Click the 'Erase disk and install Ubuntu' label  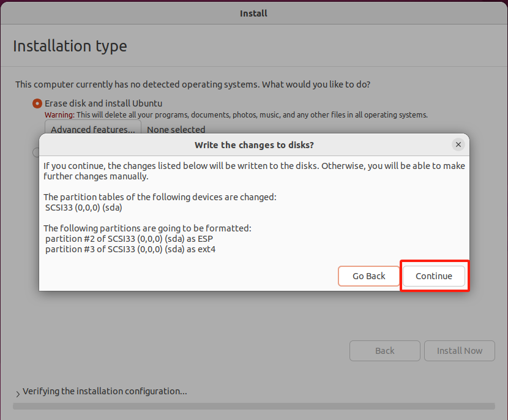(103, 103)
